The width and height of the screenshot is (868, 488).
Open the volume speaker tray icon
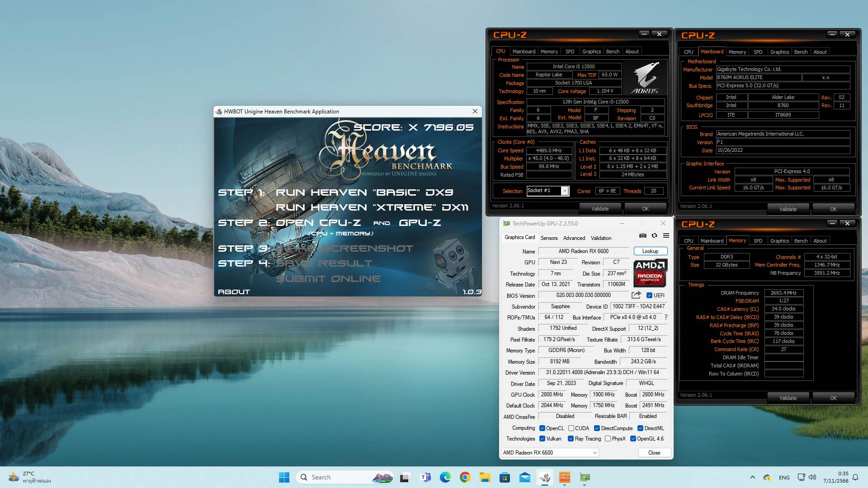click(812, 477)
